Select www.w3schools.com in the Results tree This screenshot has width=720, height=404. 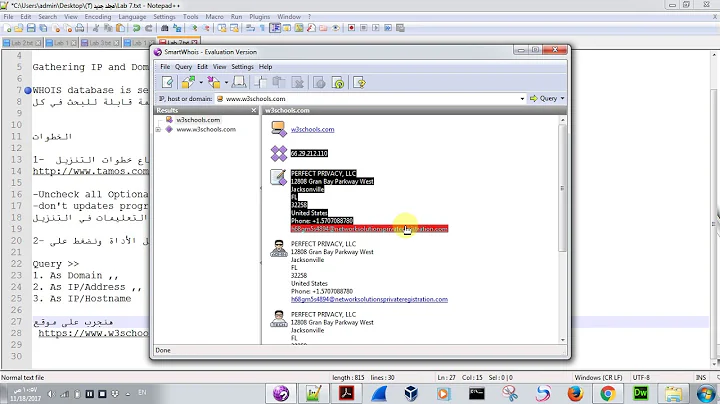206,129
